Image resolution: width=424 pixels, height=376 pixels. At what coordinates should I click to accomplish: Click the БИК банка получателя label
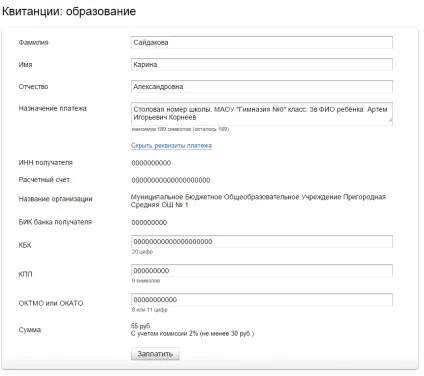pos(55,222)
